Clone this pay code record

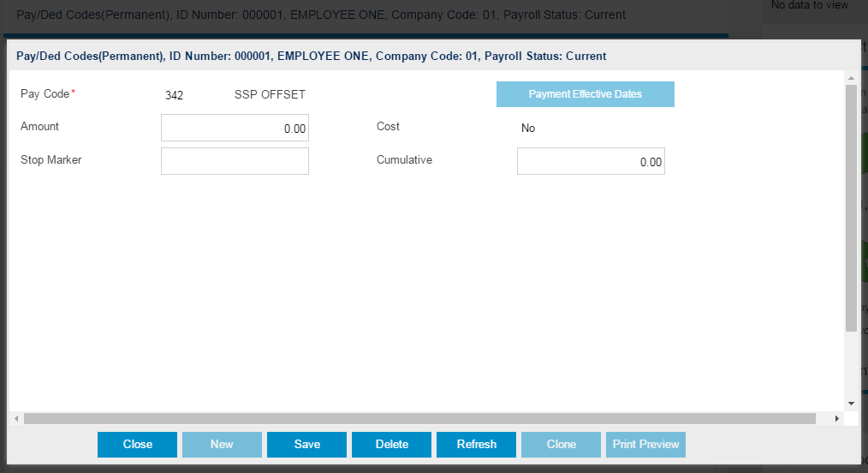[x=561, y=445]
